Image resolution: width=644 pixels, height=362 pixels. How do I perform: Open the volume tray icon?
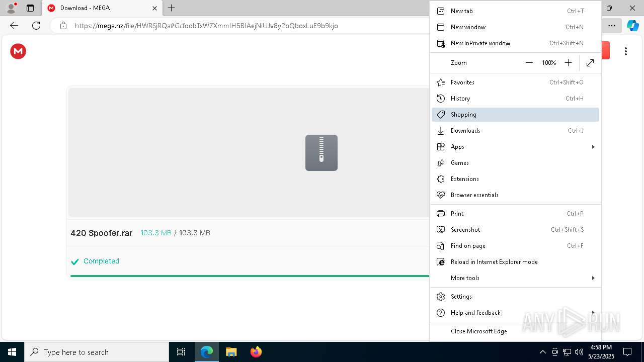click(x=579, y=352)
